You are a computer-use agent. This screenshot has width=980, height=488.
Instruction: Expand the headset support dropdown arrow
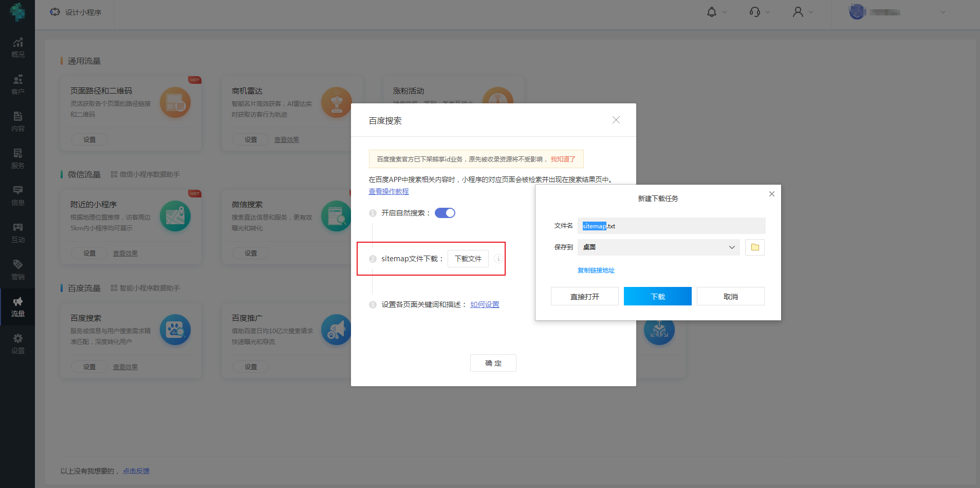tap(768, 12)
